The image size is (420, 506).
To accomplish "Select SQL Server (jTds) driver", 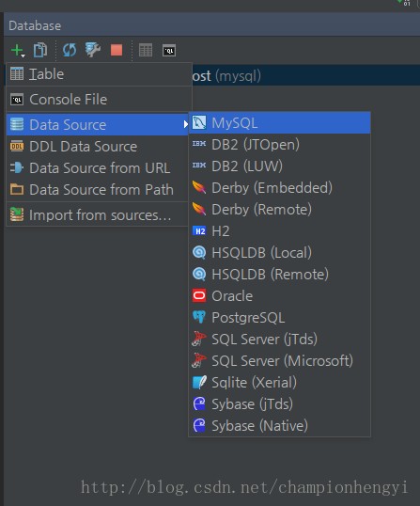I will pos(279,340).
